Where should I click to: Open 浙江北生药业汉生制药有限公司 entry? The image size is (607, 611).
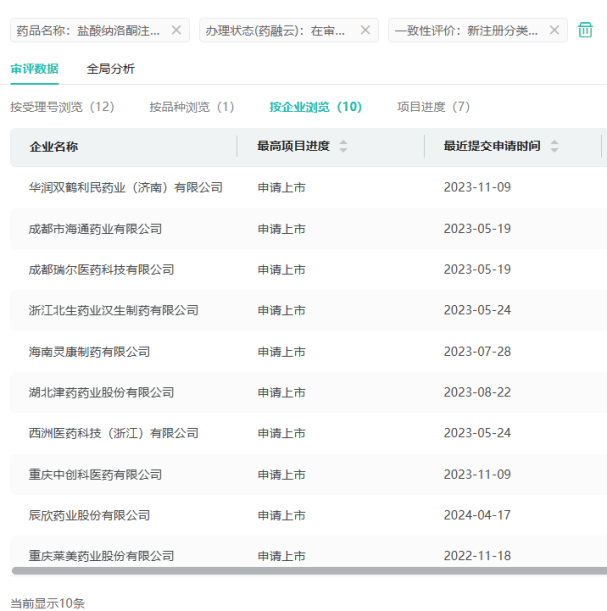click(x=113, y=310)
